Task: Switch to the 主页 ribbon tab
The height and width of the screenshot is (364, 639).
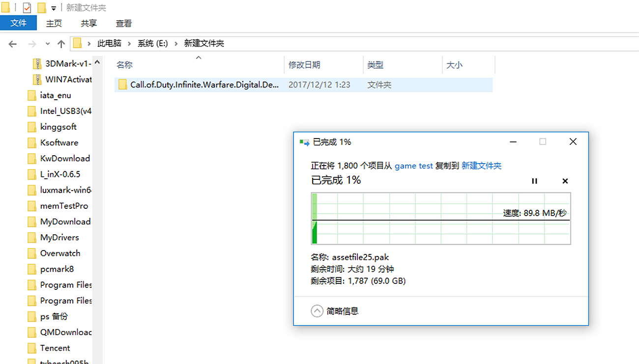Action: [54, 23]
